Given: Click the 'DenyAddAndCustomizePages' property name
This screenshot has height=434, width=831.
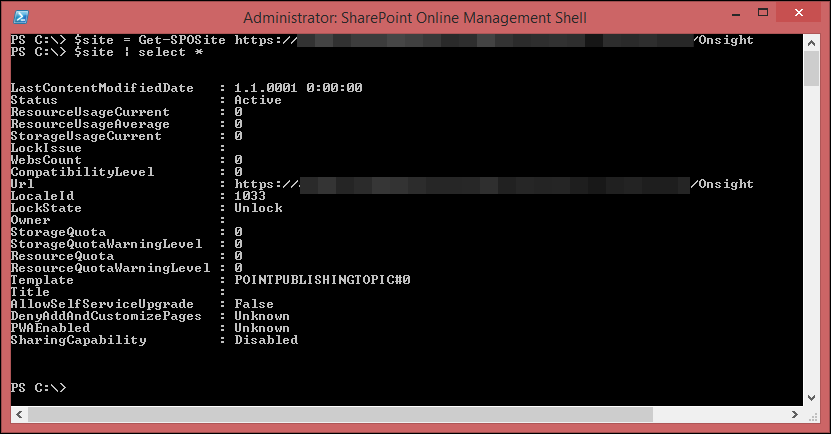Looking at the screenshot, I should 107,316.
